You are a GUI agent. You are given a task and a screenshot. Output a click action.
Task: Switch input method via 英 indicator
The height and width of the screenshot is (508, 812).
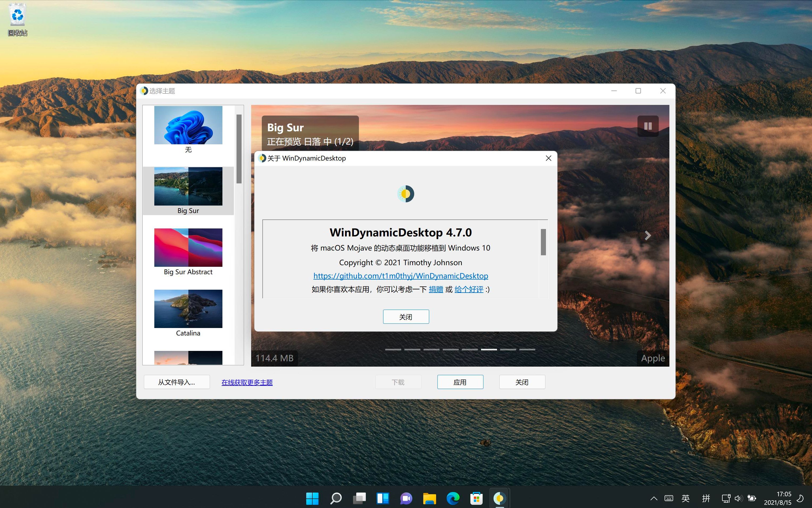click(x=685, y=498)
